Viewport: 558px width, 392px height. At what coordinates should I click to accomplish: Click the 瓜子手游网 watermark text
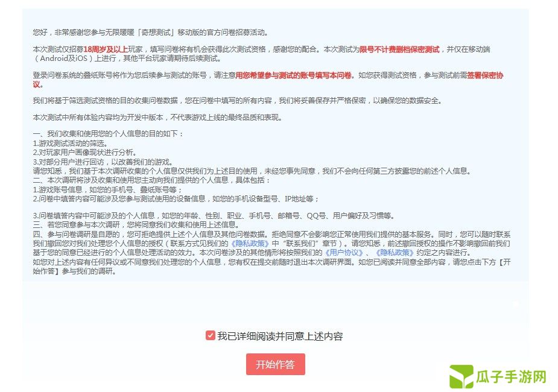point(511,377)
